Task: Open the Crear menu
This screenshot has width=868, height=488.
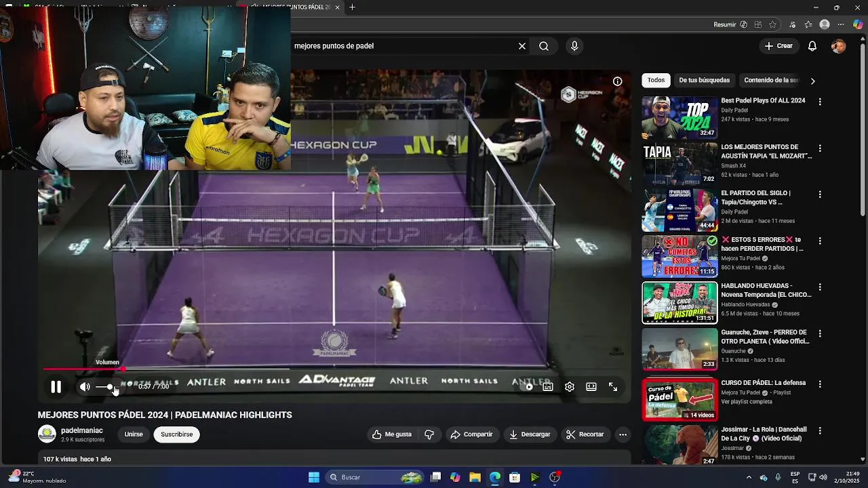Action: click(778, 46)
